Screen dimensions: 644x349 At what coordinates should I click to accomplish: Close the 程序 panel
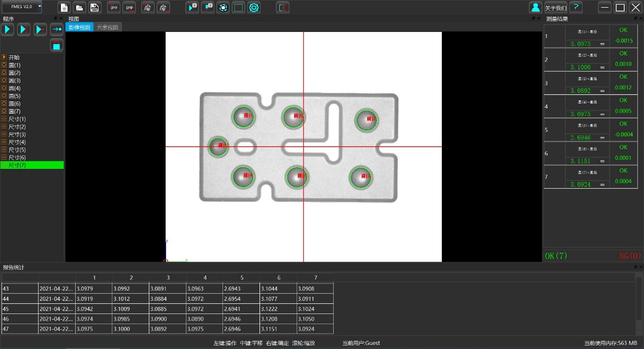61,19
